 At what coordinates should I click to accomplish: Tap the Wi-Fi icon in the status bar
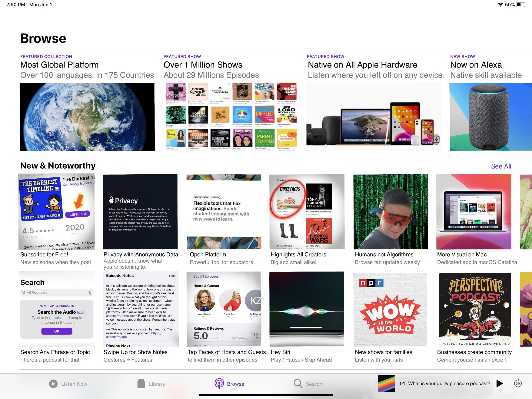[x=501, y=4]
